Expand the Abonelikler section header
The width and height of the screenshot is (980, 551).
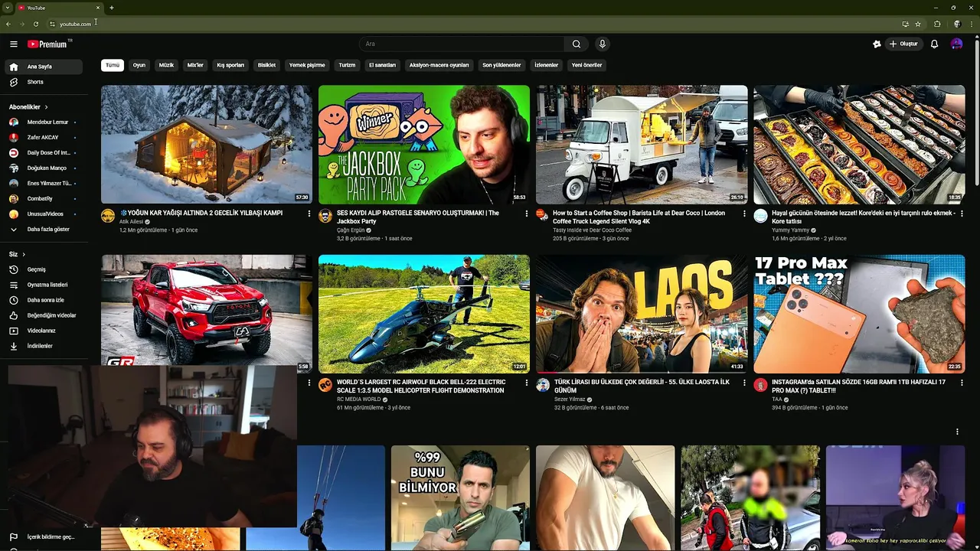29,107
